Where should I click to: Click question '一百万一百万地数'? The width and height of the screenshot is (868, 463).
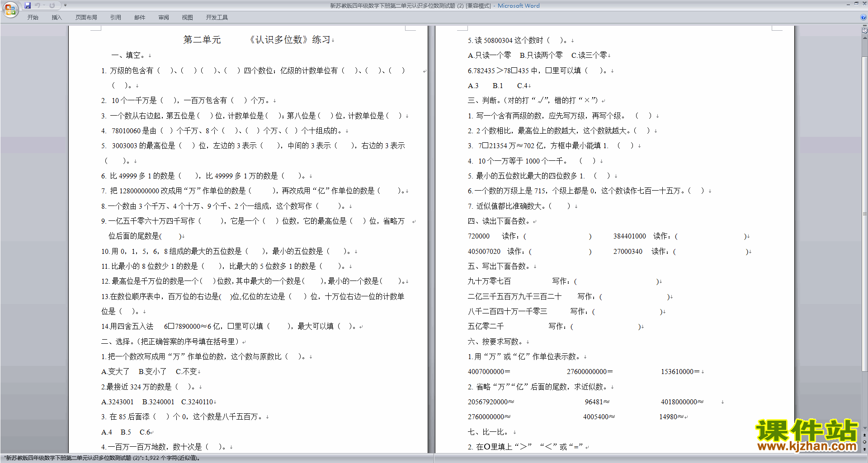coord(164,447)
